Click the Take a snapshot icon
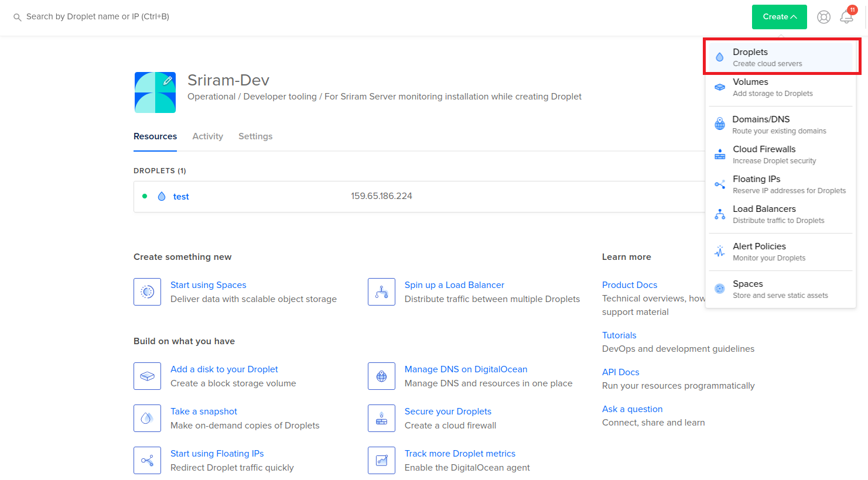 [x=147, y=418]
